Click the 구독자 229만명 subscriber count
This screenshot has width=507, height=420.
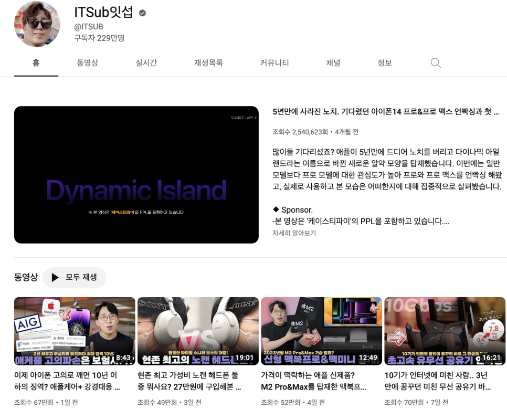(99, 38)
